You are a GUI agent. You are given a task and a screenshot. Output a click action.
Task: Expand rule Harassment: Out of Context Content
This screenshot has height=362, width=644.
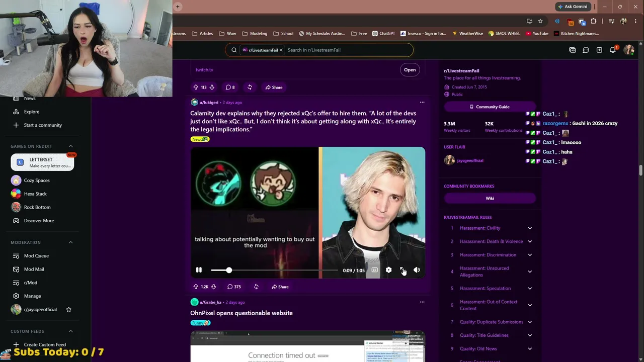[530, 305]
